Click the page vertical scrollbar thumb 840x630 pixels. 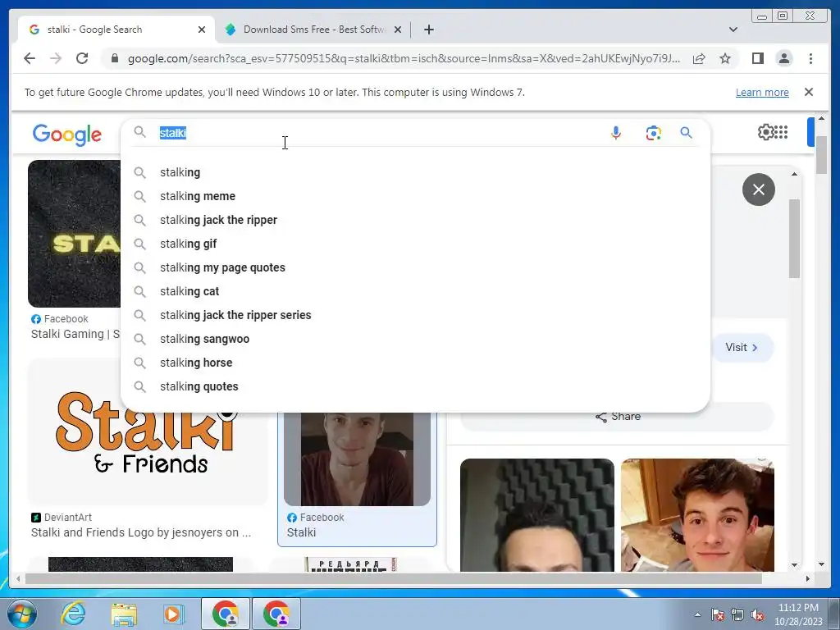(821, 155)
